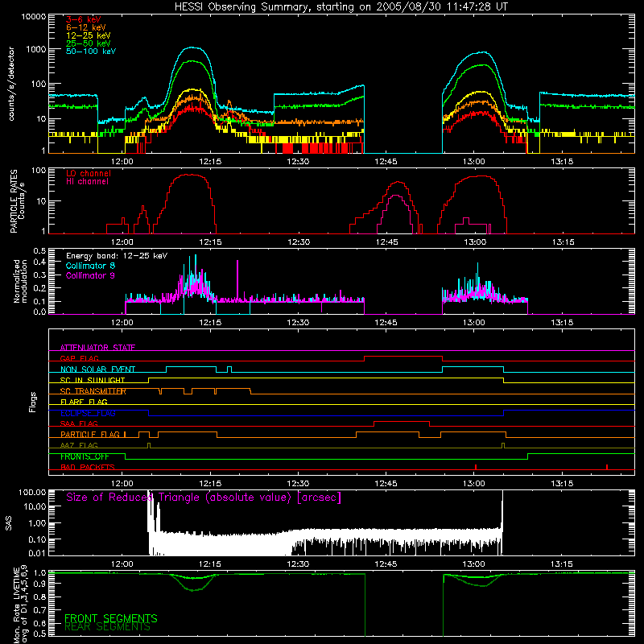Click the LO channel legend label
Image resolution: width=644 pixels, height=644 pixels.
(89, 173)
